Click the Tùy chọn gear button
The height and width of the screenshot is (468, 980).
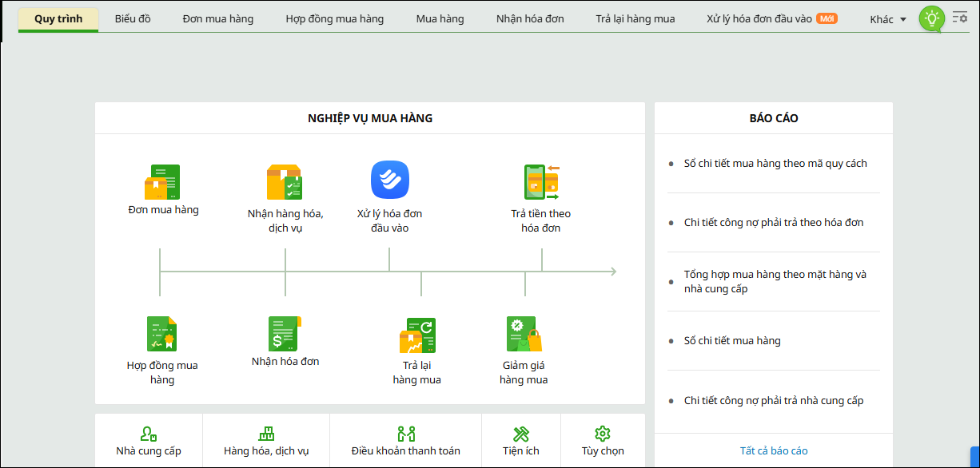coord(603,441)
